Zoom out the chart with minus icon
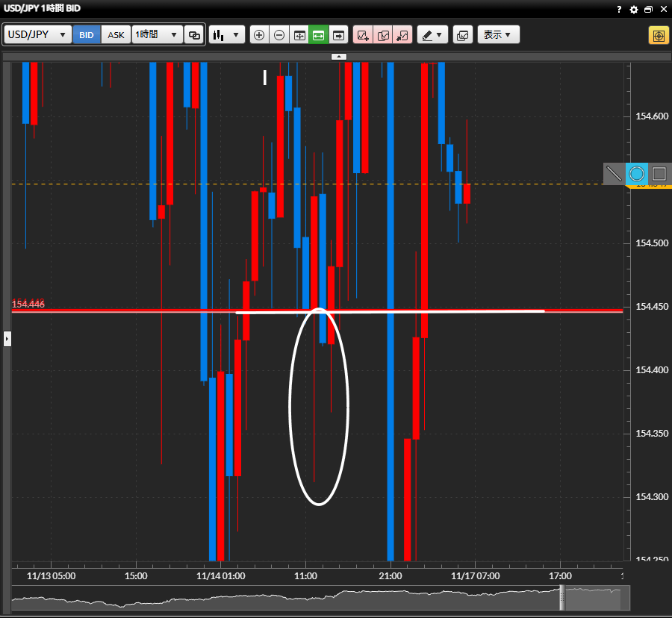 point(279,35)
